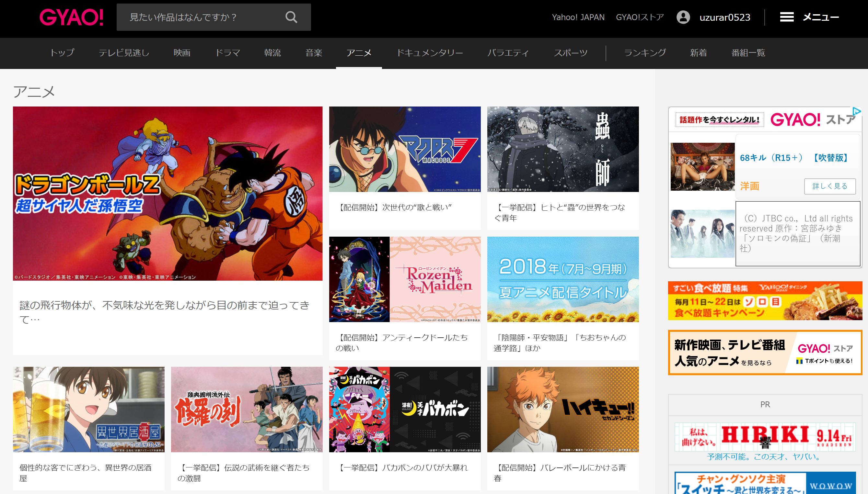Viewport: 868px width, 494px height.
Task: Click the user avatar icon
Action: tap(683, 17)
